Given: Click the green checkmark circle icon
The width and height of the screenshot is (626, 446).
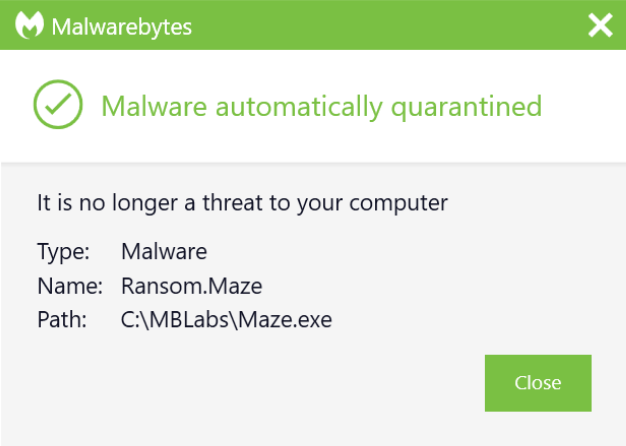Looking at the screenshot, I should click(x=58, y=104).
